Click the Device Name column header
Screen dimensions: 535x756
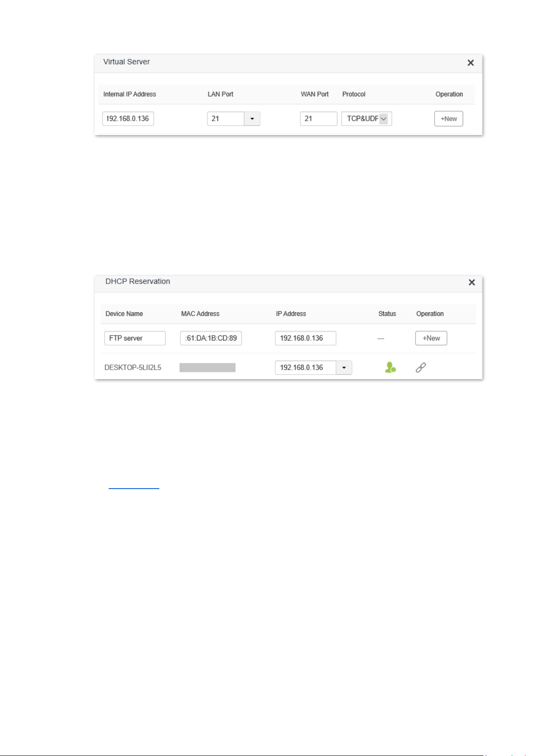pos(124,314)
